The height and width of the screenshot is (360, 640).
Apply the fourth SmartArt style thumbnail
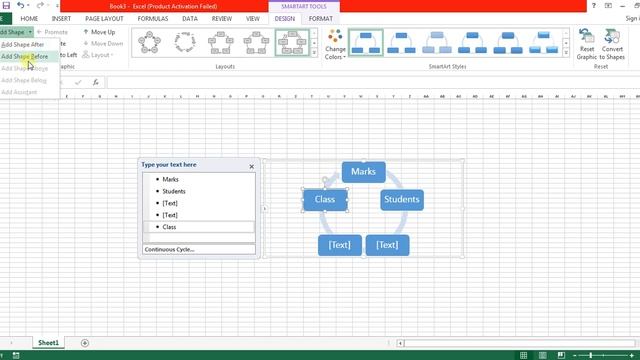(472, 42)
